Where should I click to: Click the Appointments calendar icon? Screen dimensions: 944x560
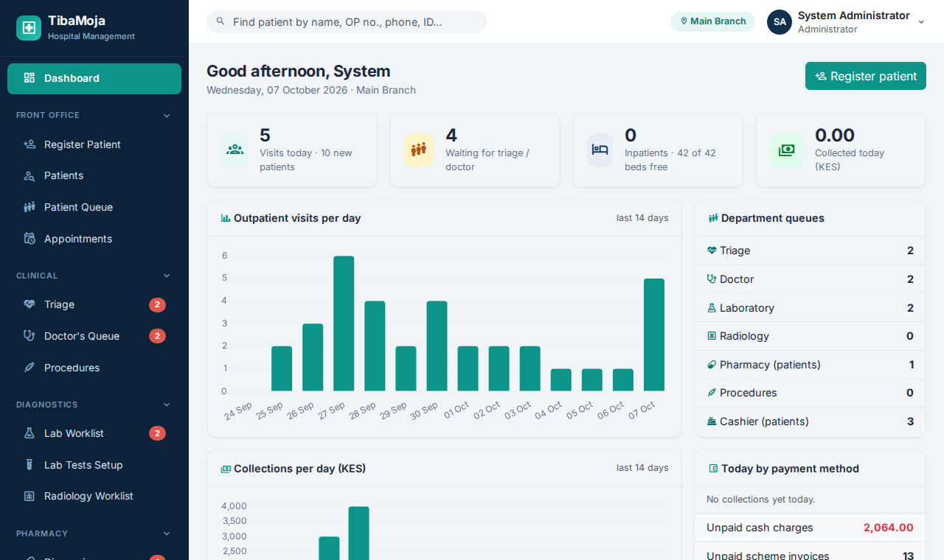(x=29, y=239)
